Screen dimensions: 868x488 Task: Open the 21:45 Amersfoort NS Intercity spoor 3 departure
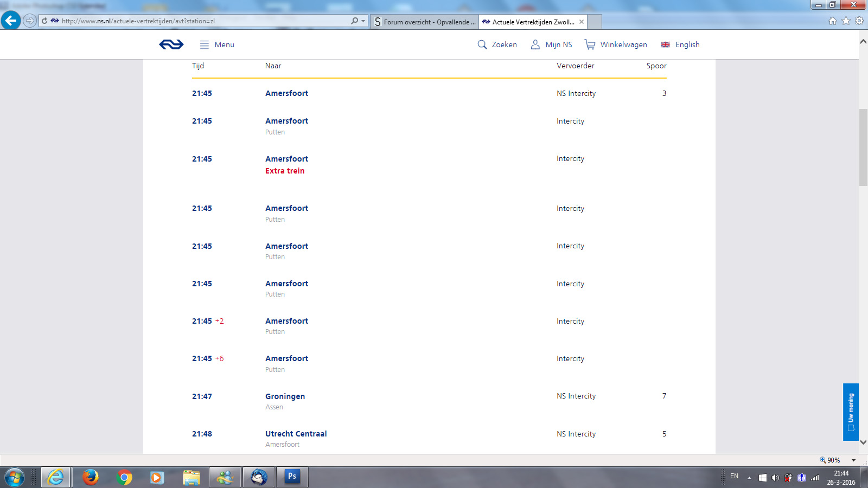point(429,93)
